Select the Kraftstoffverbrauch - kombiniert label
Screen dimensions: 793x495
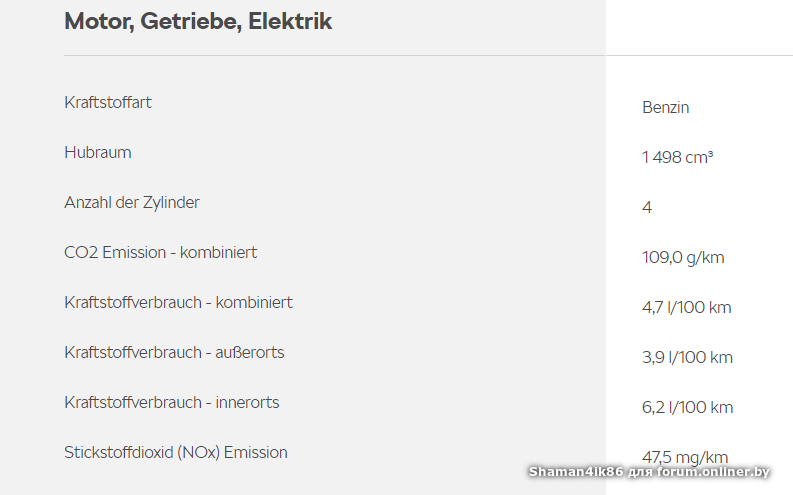pyautogui.click(x=178, y=302)
